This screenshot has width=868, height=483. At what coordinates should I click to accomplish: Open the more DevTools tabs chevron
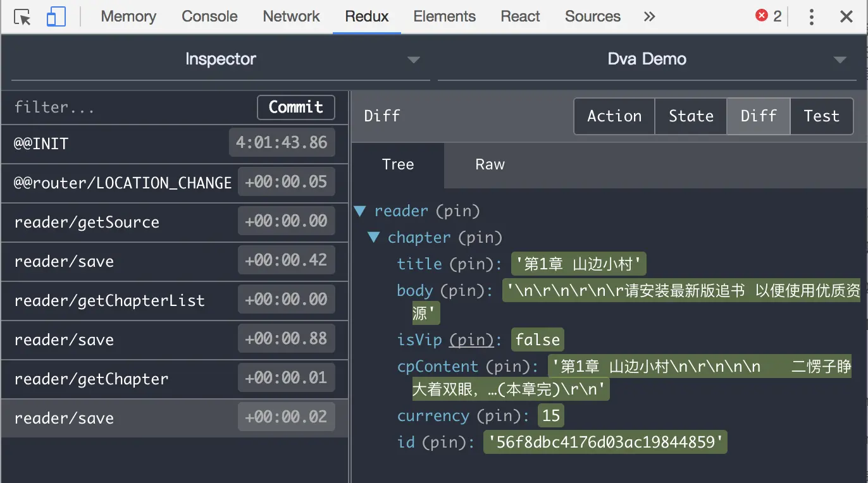click(649, 16)
